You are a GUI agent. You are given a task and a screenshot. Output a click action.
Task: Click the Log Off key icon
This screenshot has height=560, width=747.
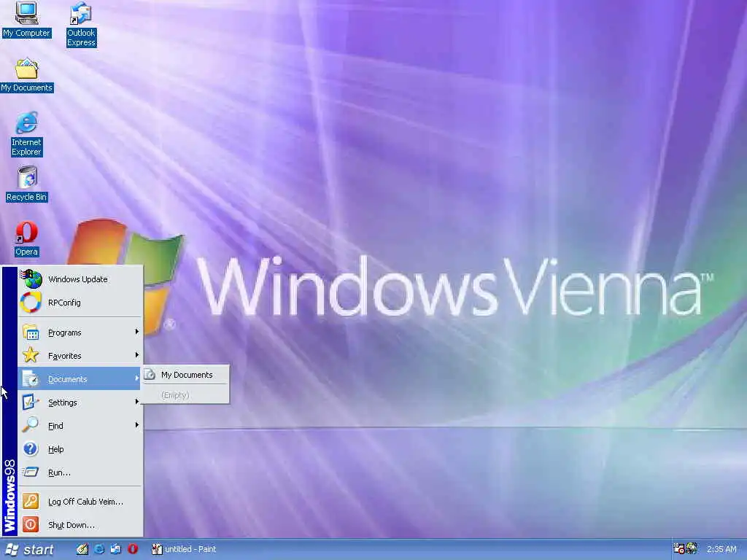pos(31,501)
